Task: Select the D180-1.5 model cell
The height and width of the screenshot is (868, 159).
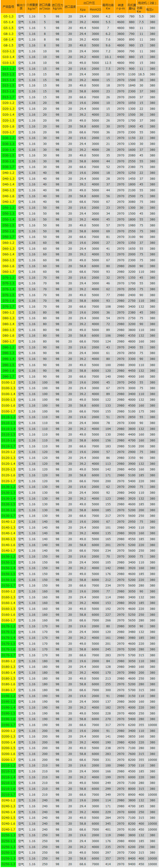Action: 8,679
